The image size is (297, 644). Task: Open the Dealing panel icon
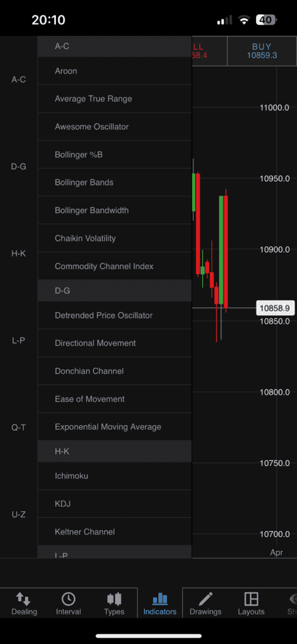tap(23, 599)
